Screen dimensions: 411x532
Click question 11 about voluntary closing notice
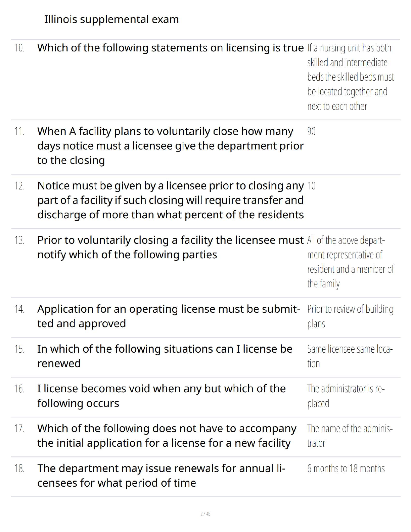[x=170, y=146]
